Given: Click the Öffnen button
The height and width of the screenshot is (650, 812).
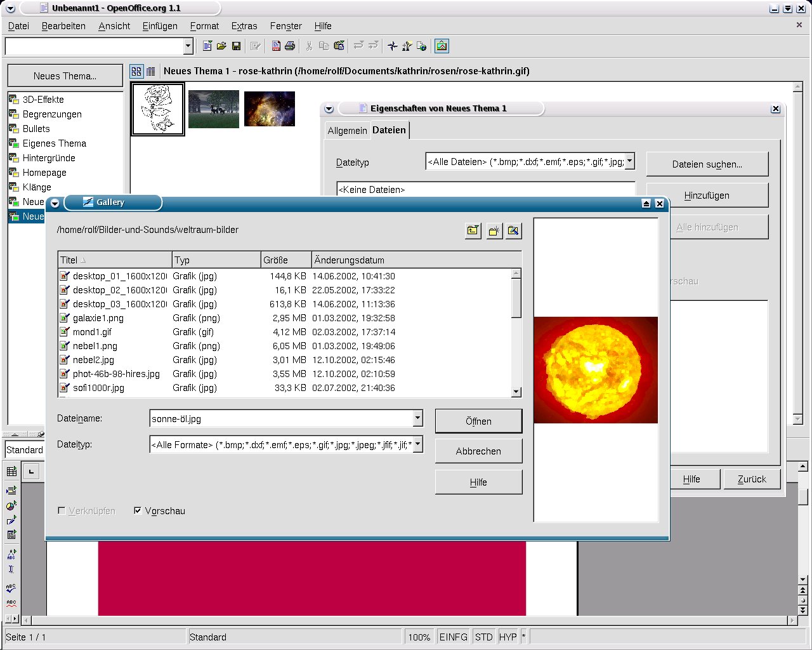Looking at the screenshot, I should pos(478,421).
